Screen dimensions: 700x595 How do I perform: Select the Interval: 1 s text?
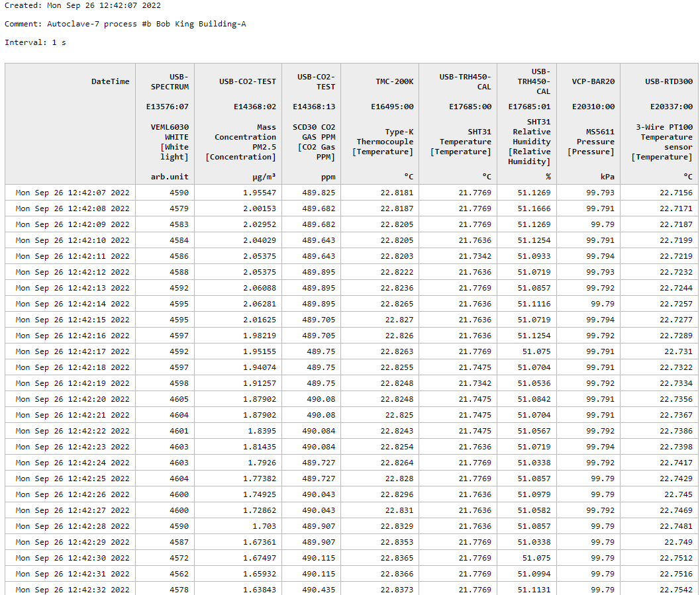click(35, 42)
